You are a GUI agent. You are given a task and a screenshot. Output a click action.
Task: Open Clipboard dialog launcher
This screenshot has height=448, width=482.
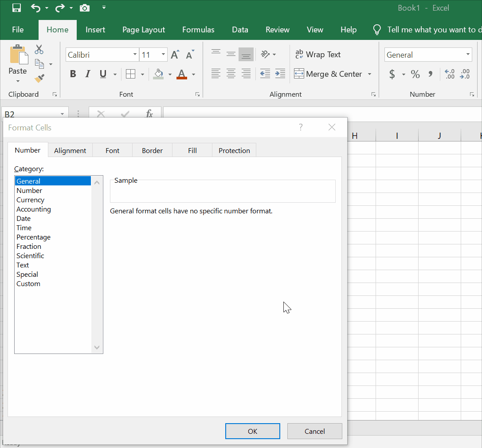55,95
